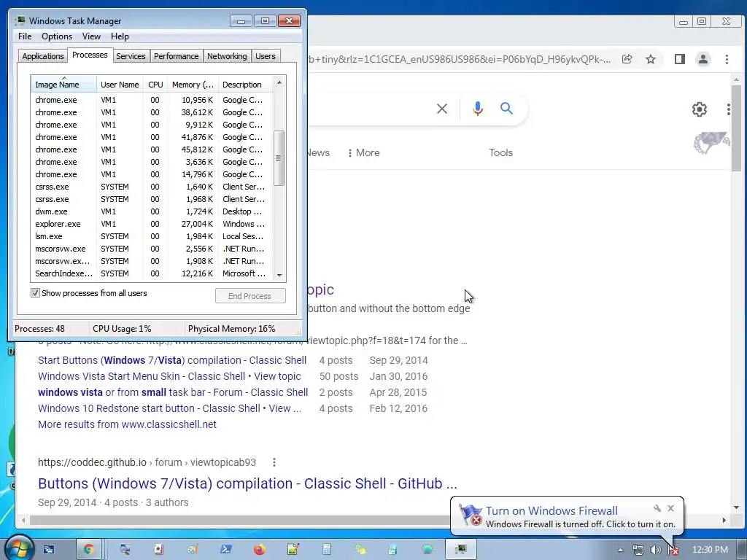Switch to the Services tab
747x560 pixels.
[131, 56]
